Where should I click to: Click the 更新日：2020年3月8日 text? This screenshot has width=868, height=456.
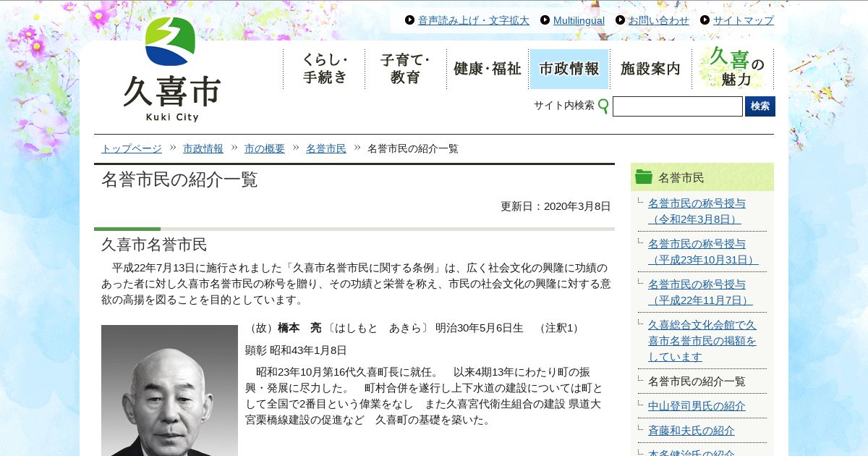point(556,206)
